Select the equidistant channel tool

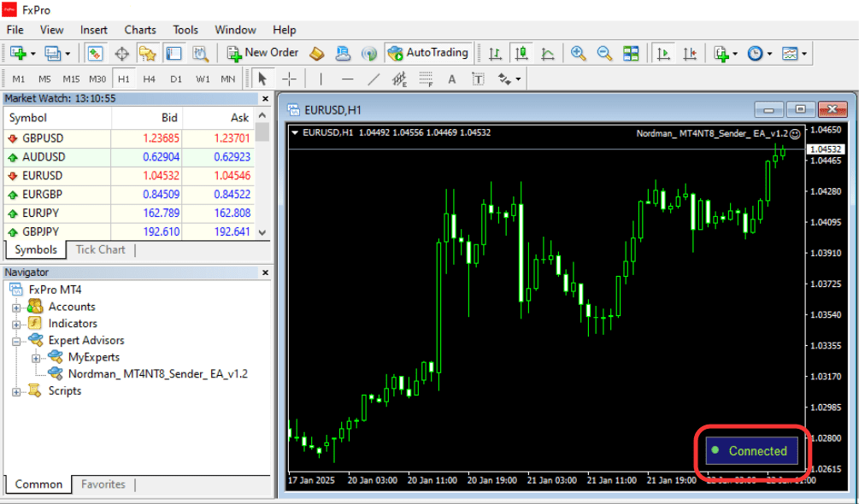click(x=399, y=79)
